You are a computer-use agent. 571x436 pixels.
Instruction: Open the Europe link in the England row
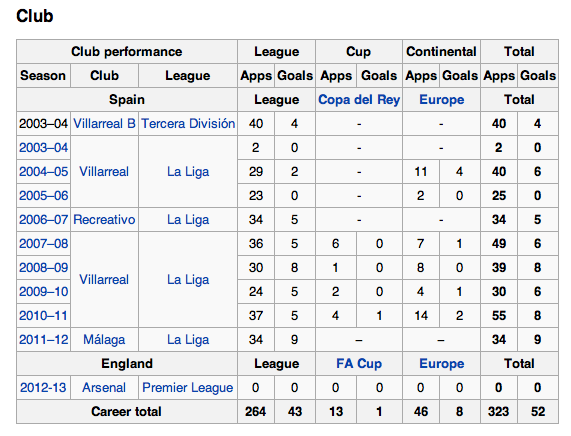click(442, 364)
